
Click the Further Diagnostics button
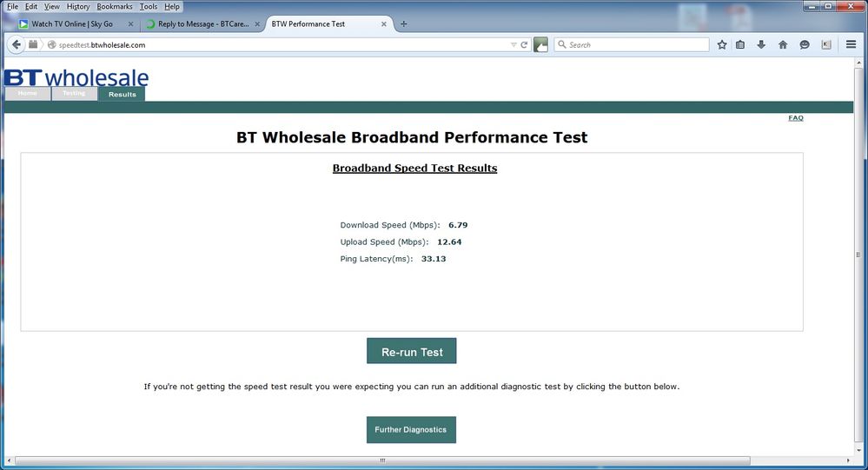click(x=411, y=429)
